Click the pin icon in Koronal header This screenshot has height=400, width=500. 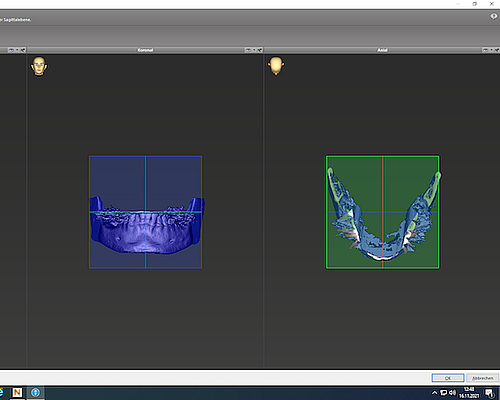260,50
